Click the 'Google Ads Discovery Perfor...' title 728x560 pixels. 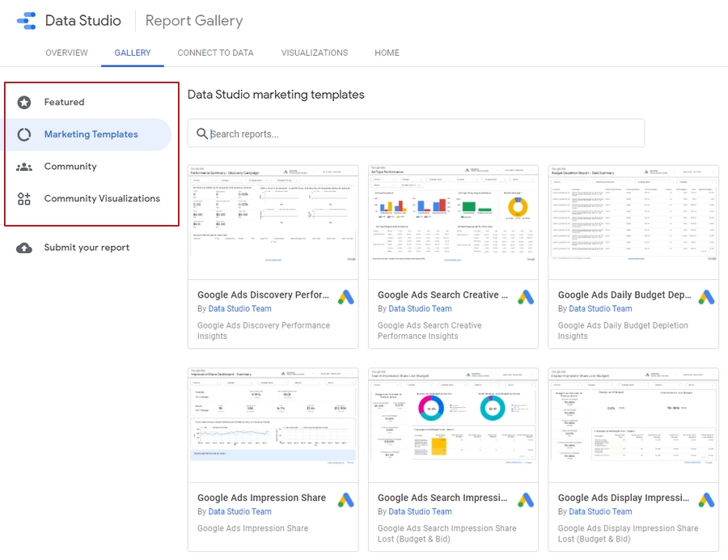point(263,295)
